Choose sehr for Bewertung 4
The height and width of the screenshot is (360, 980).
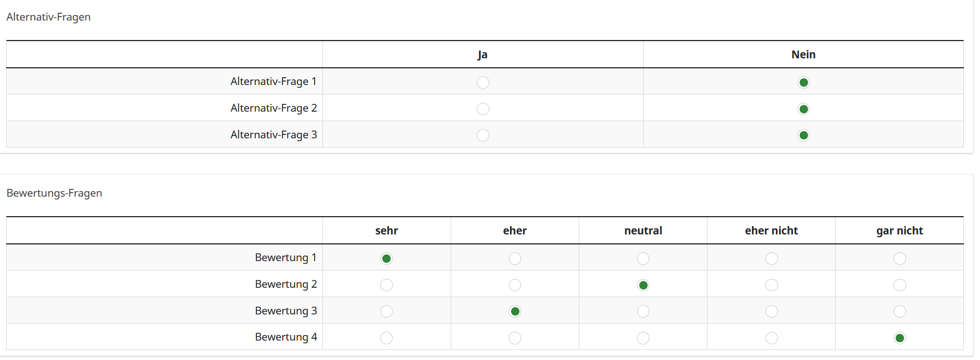386,338
